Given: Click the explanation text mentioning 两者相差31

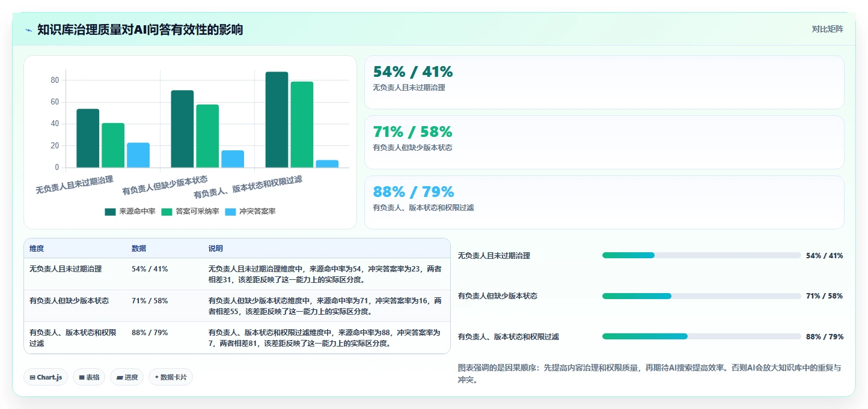Looking at the screenshot, I should (x=325, y=274).
